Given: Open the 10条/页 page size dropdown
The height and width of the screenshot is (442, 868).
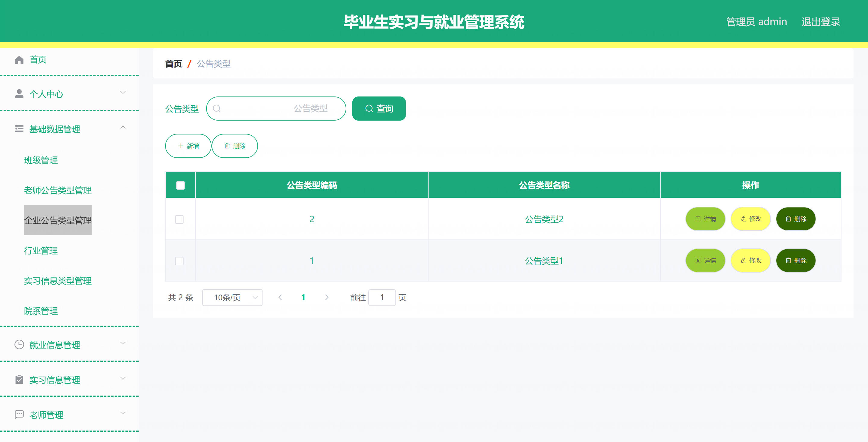Looking at the screenshot, I should (232, 298).
